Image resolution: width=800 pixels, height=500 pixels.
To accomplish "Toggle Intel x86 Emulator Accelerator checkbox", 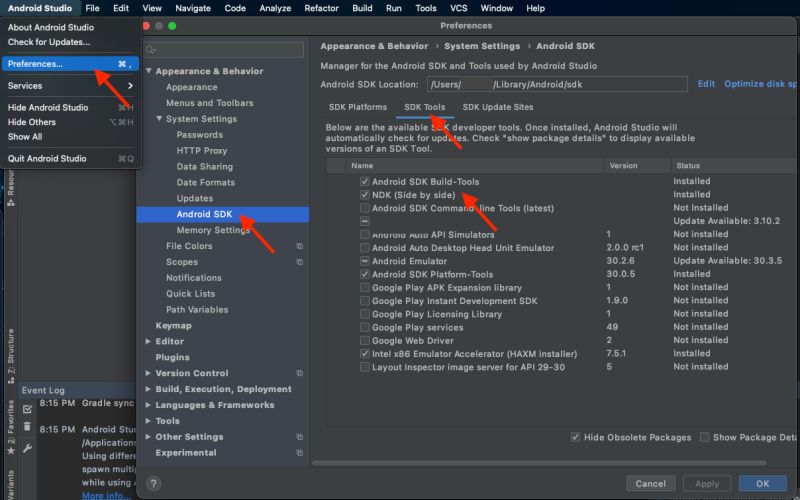I will [x=364, y=354].
